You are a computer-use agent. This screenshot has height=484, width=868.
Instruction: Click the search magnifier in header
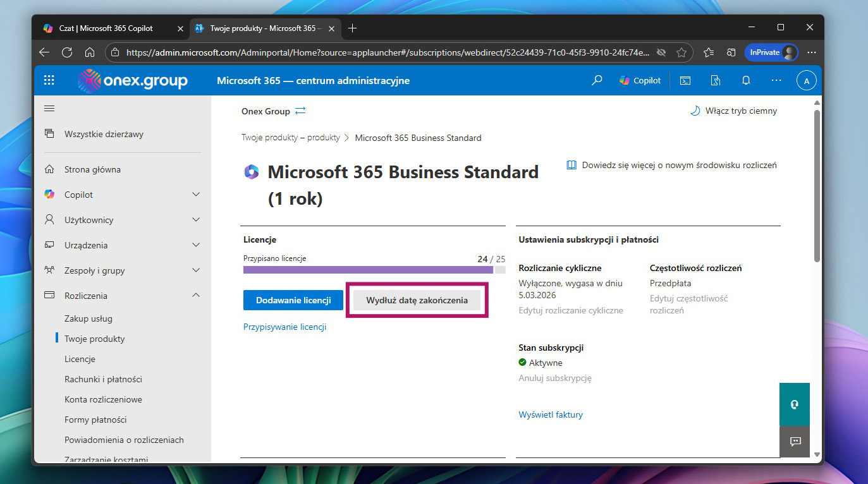pos(597,80)
